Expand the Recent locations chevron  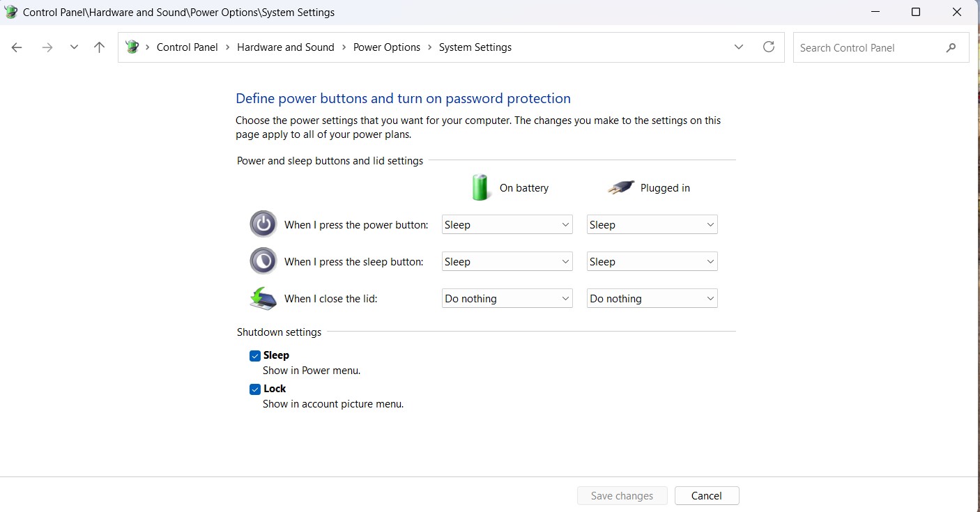(x=74, y=47)
